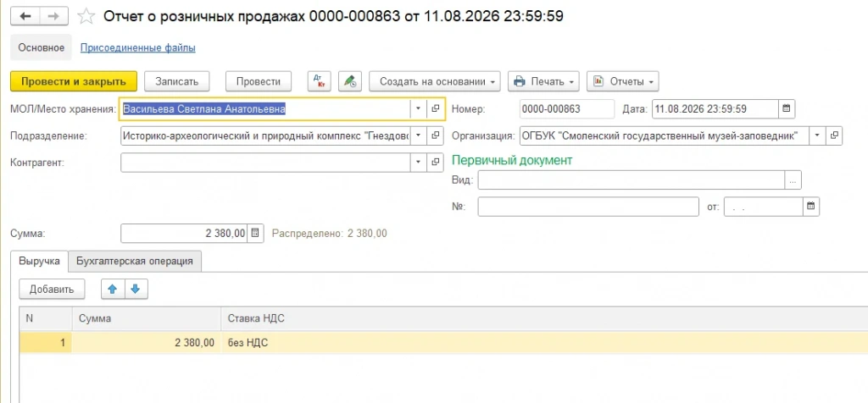Click the Контрагент input field
Viewport: 868px width, 403px height.
[265, 162]
